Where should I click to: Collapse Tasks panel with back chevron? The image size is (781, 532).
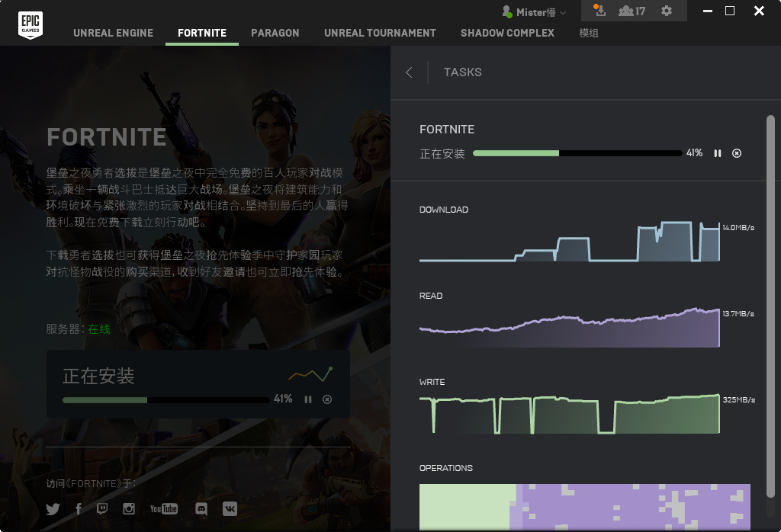coord(409,72)
